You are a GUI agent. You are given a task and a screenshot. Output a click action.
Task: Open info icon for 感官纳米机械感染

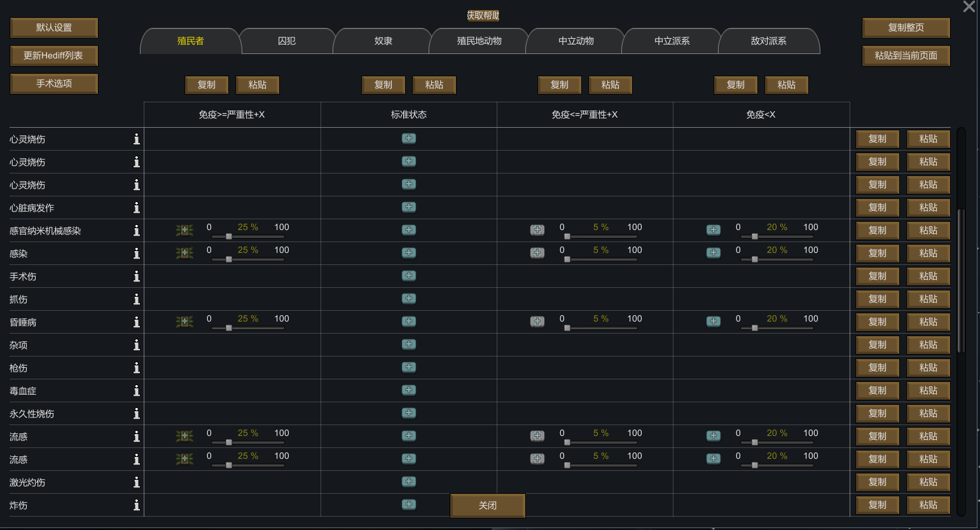pyautogui.click(x=137, y=231)
